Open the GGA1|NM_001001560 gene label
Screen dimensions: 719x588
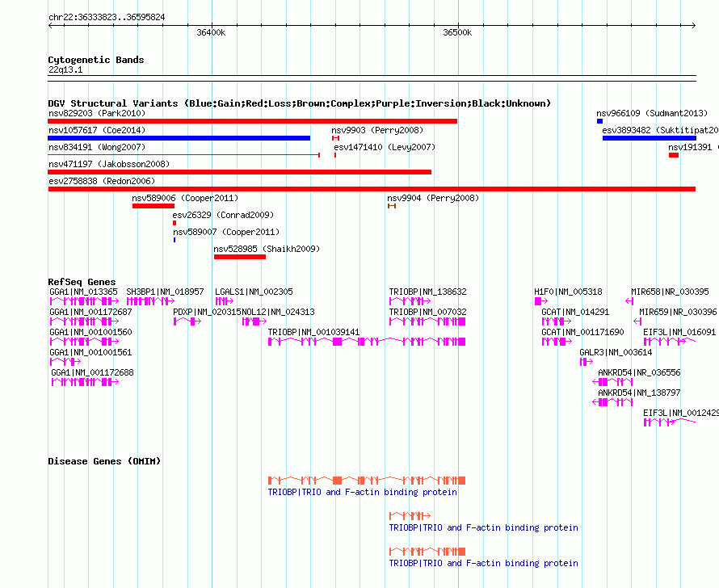point(90,332)
